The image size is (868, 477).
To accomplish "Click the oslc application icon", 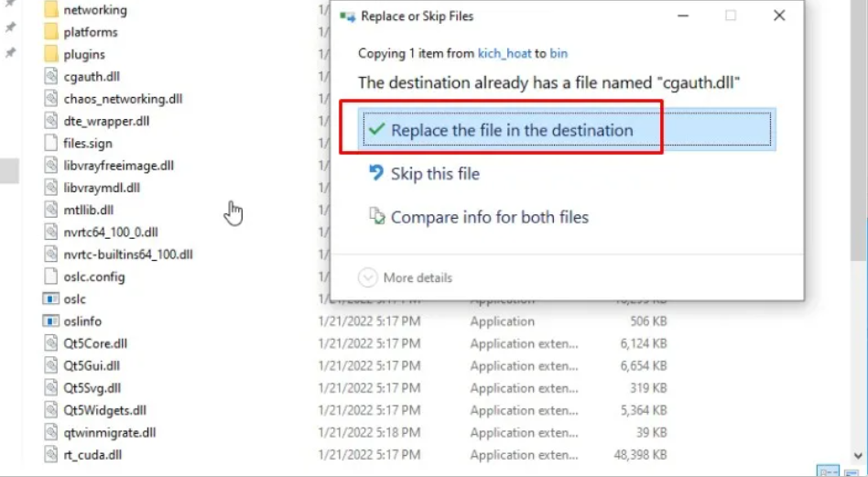I will coord(51,298).
